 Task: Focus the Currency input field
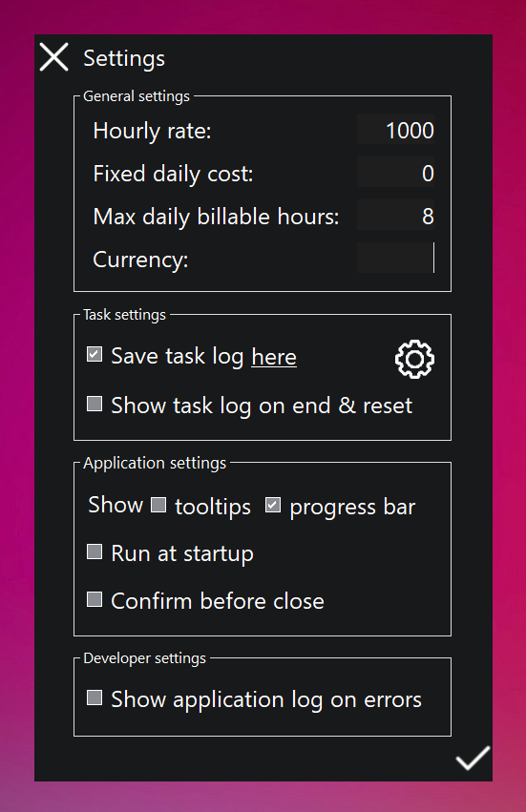396,258
